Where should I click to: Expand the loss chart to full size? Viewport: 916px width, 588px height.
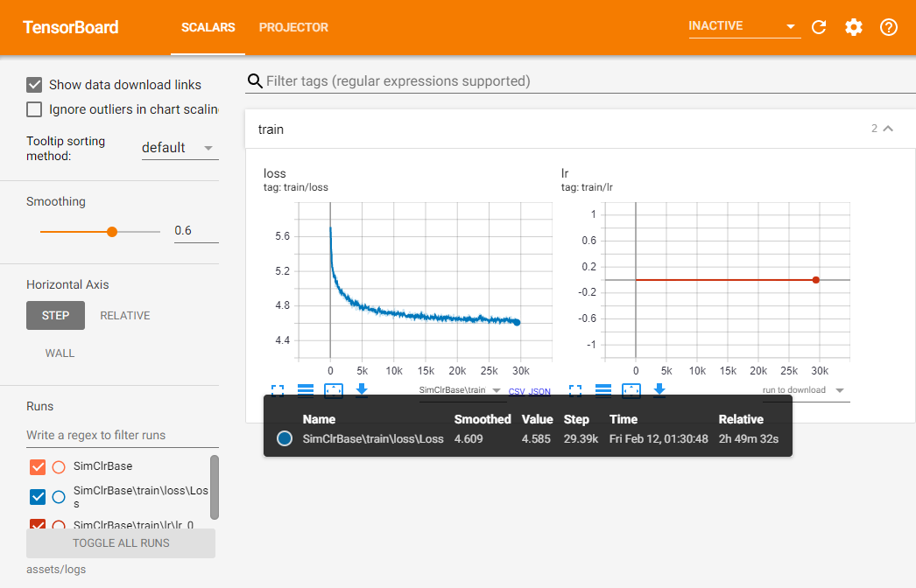(x=278, y=390)
